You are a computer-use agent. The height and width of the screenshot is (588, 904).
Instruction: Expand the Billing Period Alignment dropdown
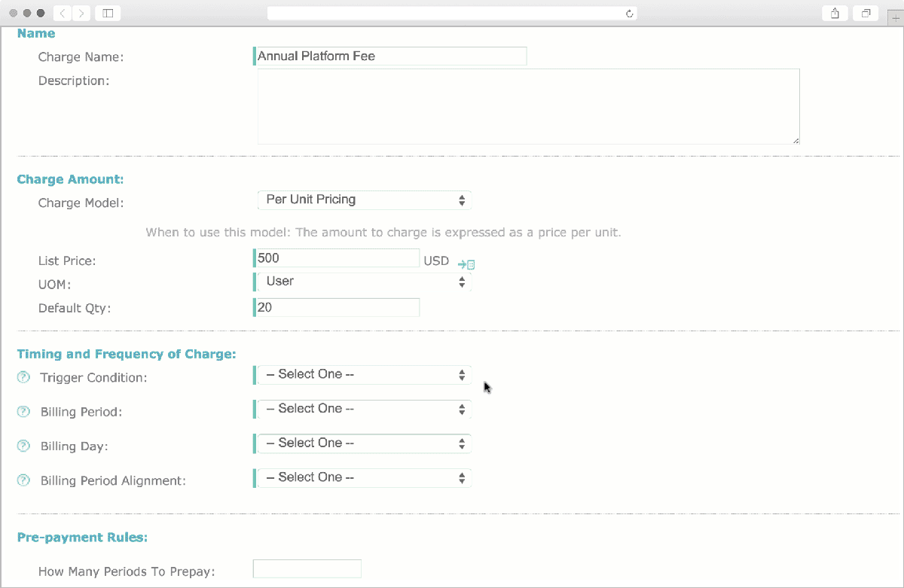click(365, 478)
